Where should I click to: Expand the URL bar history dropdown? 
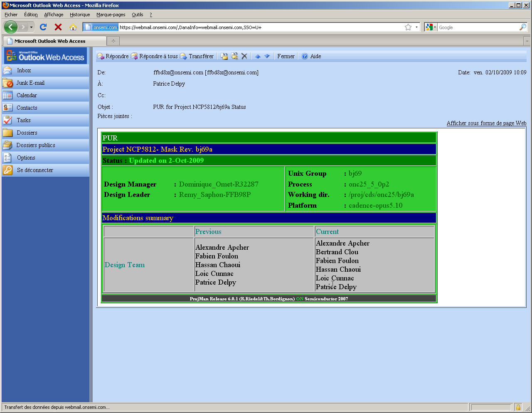pos(416,27)
